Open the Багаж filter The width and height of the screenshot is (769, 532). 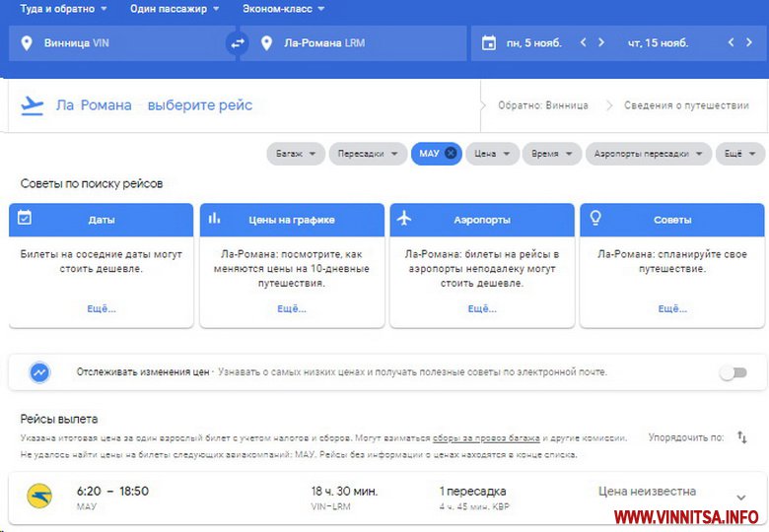click(x=296, y=154)
